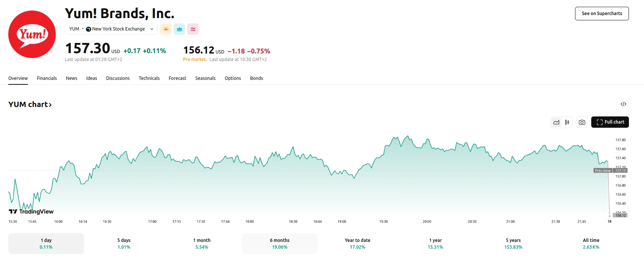Select the Overview tab
The width and height of the screenshot is (644, 260).
18,78
